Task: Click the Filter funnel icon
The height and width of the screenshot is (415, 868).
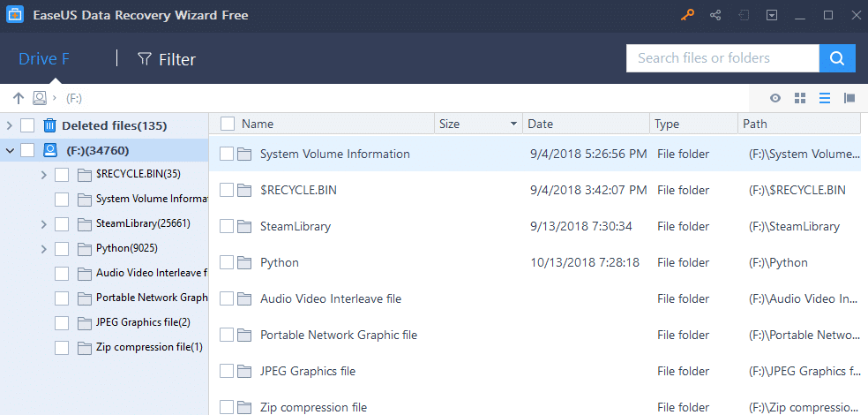Action: coord(145,59)
